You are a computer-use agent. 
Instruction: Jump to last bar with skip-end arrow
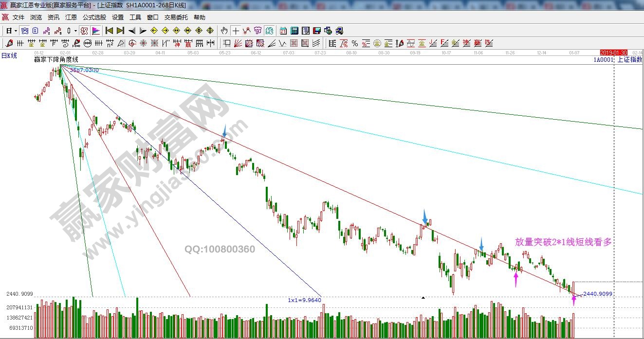(x=120, y=31)
